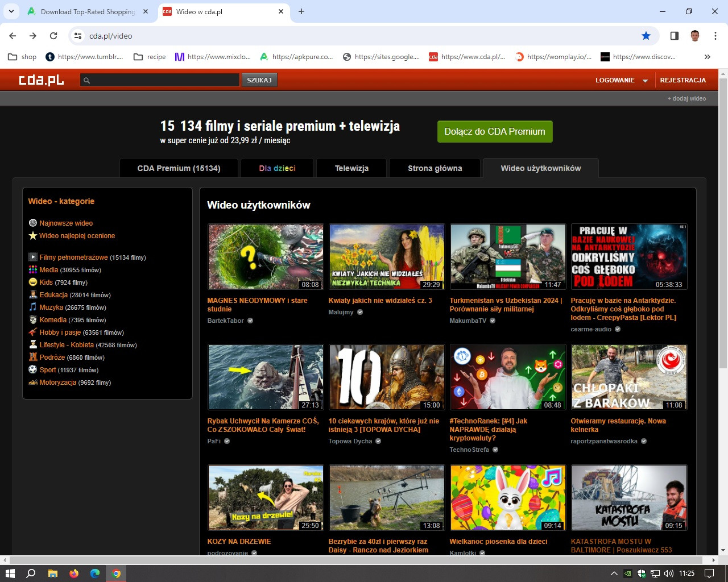Click the Hobby i pasje guitar icon
Viewport: 728px width, 582px height.
pyautogui.click(x=33, y=332)
